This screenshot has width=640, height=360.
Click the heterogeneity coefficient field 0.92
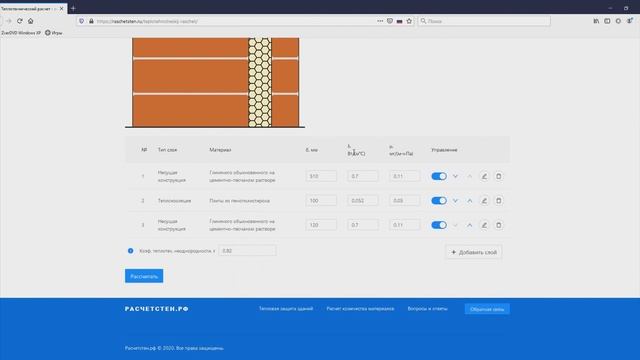(247, 251)
